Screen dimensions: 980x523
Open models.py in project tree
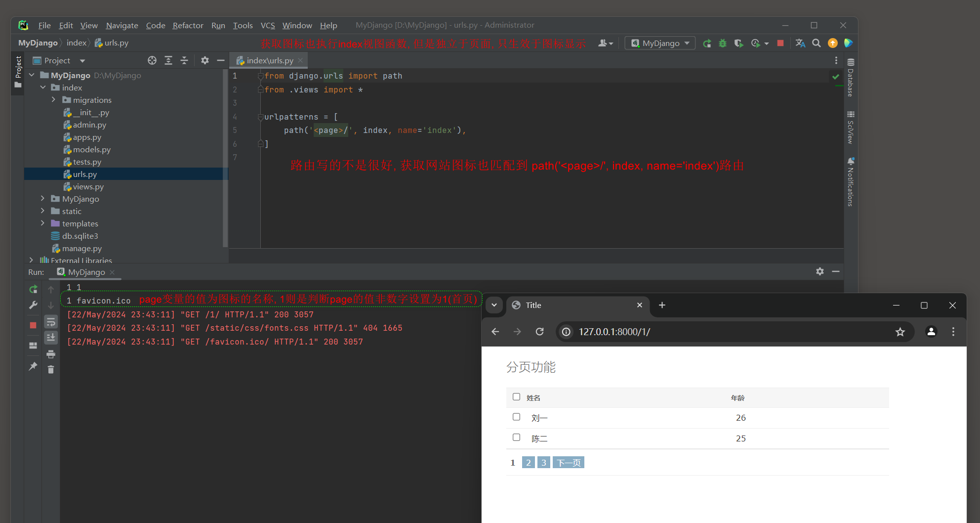(x=91, y=150)
